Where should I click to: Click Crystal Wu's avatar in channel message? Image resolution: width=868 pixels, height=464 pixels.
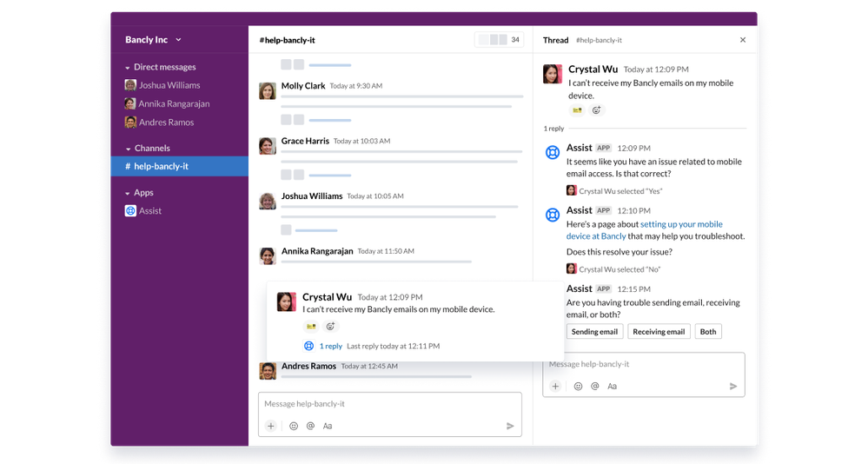pyautogui.click(x=286, y=302)
